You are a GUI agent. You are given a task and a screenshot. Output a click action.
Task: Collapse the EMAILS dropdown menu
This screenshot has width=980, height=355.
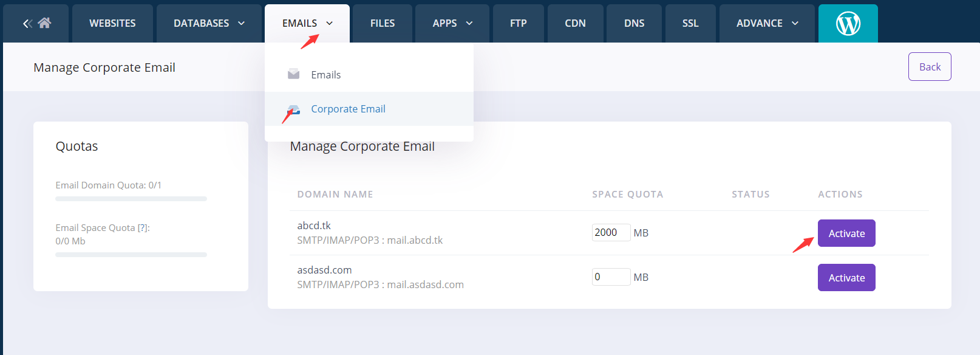(307, 24)
